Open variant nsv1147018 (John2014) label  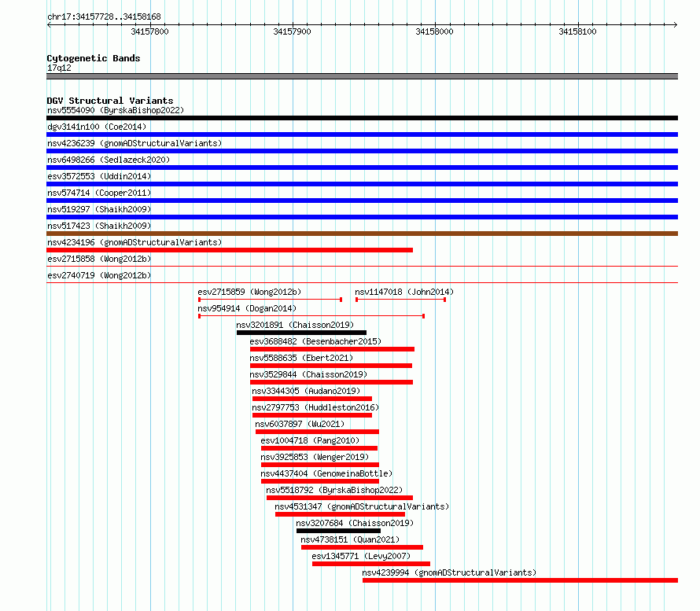point(404,292)
